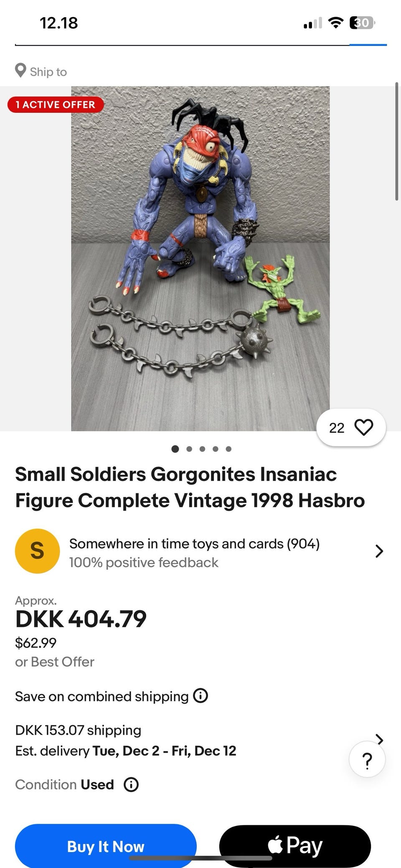Open combined shipping info icon
Viewport: 401px width, 868px height.
pyautogui.click(x=200, y=696)
